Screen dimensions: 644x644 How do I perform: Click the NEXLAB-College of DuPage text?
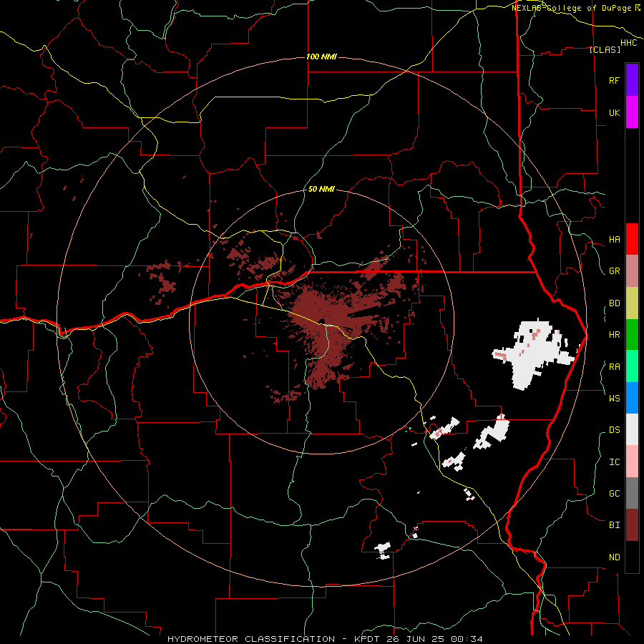point(572,8)
